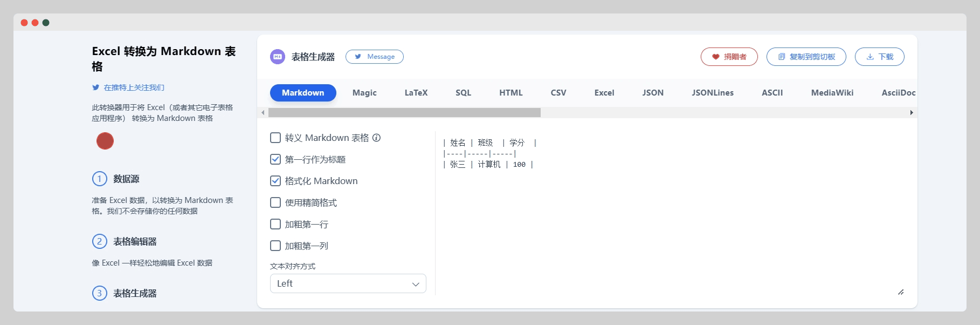This screenshot has width=980, height=325.
Task: Click the red circle icon in sidebar
Action: pyautogui.click(x=105, y=141)
